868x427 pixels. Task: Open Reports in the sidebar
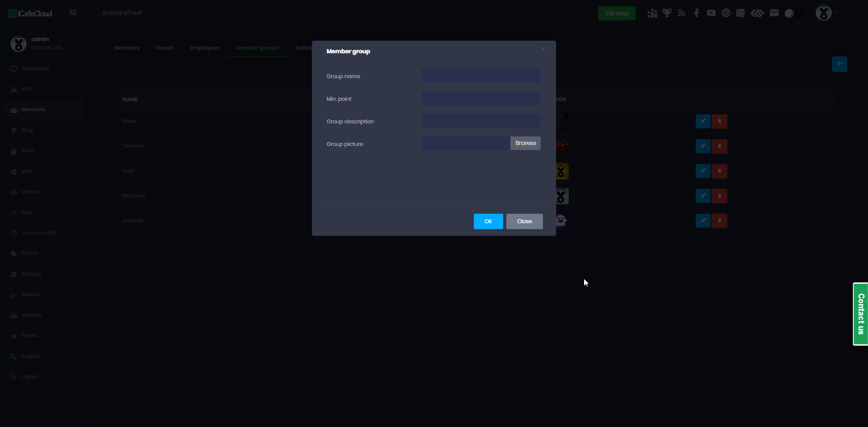31,295
